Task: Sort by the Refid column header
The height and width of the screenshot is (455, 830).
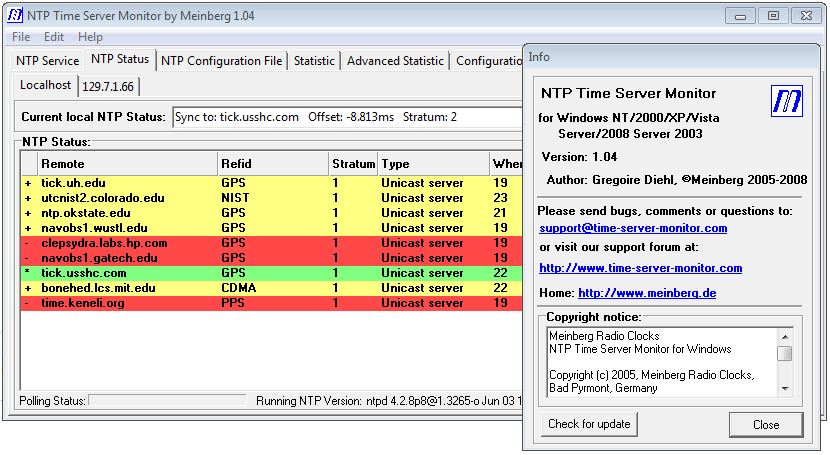Action: [x=273, y=163]
